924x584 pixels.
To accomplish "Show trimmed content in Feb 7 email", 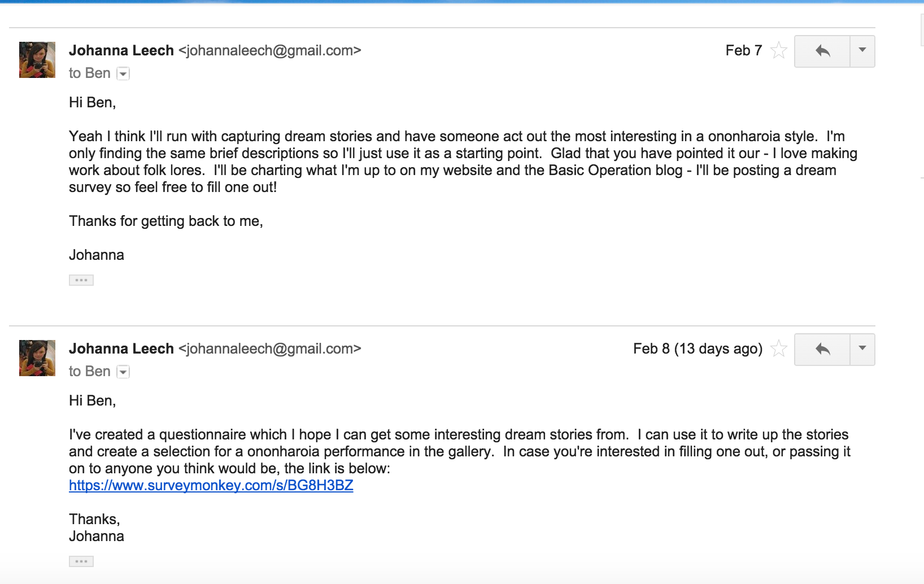I will click(x=81, y=280).
